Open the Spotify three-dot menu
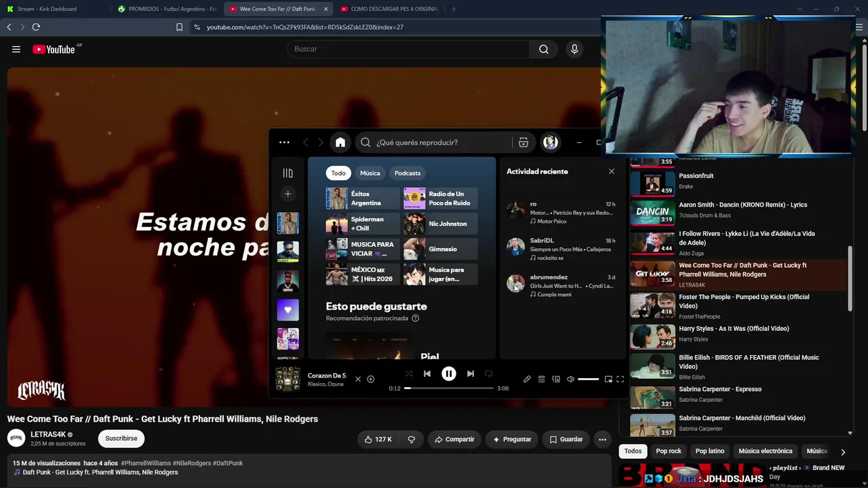 [x=284, y=142]
